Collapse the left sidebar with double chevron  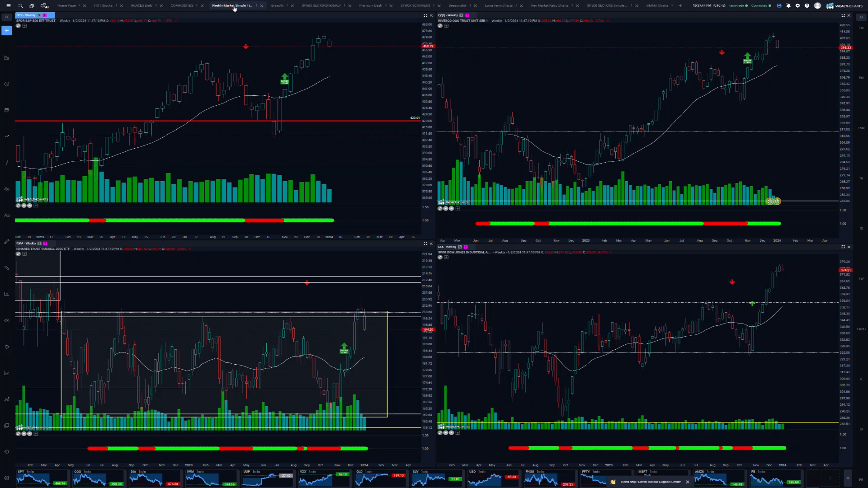click(6, 17)
